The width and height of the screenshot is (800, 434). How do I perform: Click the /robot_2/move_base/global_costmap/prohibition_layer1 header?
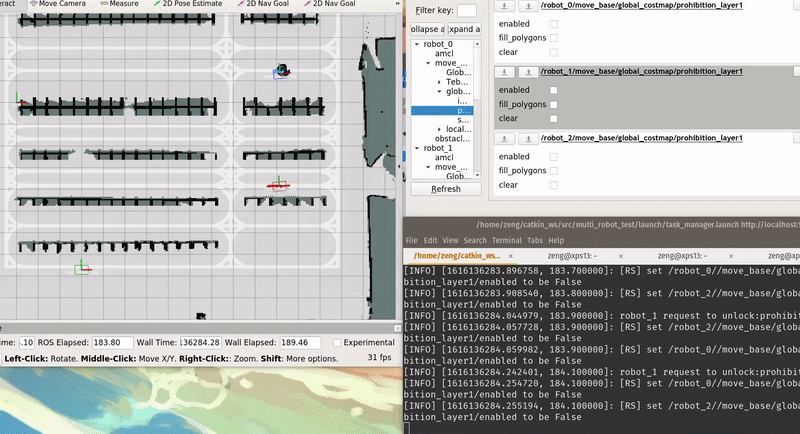coord(641,138)
